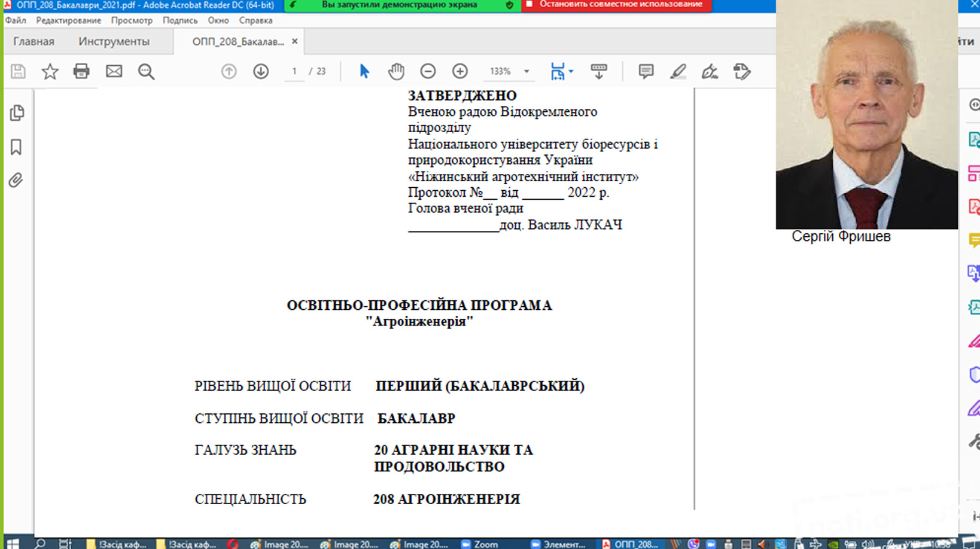Zoom out with minus icon
Viewport: 980px width, 549px height.
428,72
